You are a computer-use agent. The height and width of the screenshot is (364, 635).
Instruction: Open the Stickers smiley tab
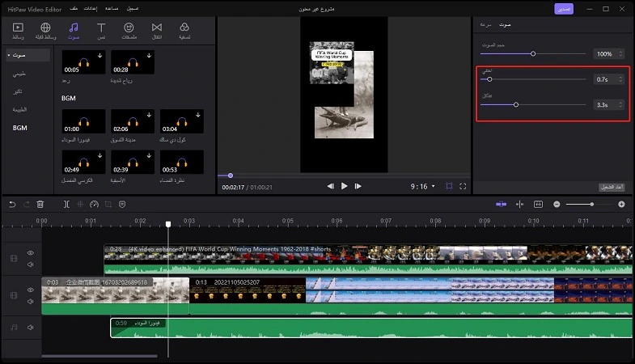[x=129, y=31]
